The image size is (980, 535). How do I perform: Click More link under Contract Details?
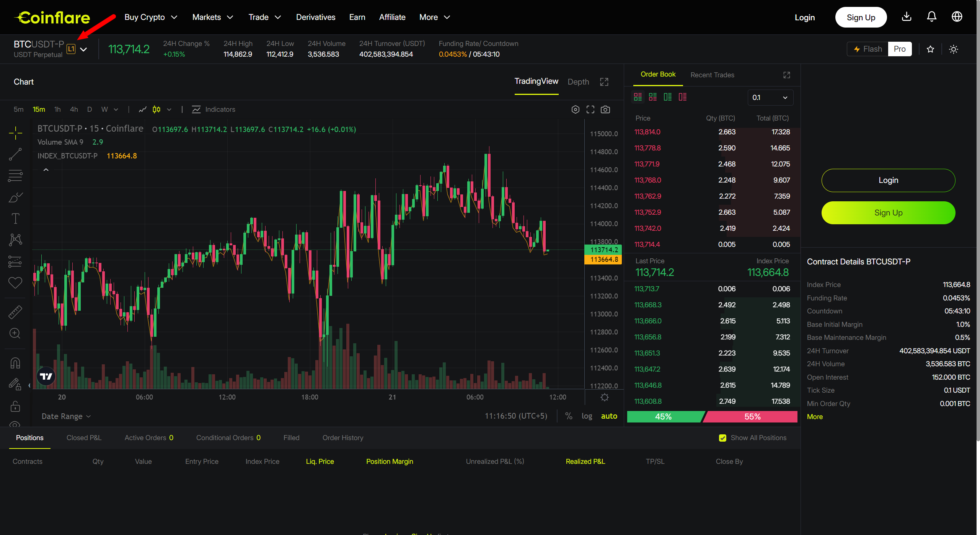click(815, 417)
